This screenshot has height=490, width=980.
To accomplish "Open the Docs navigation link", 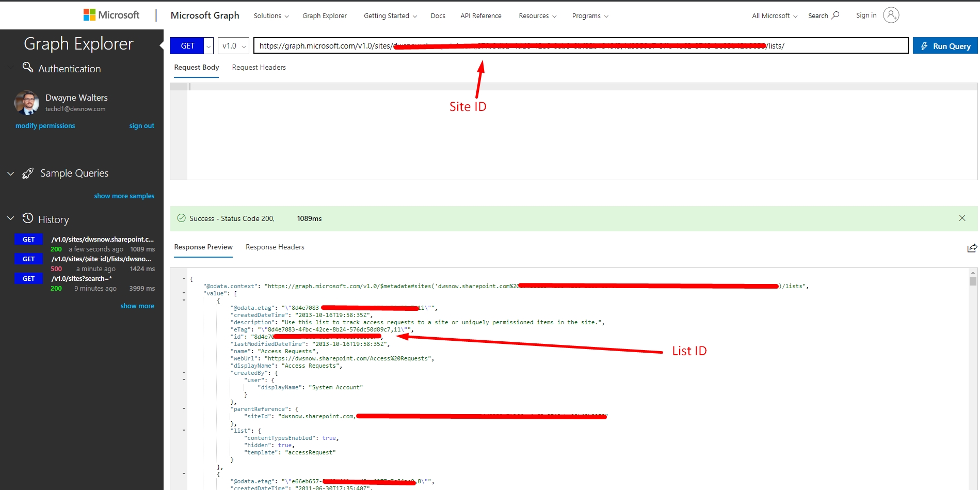I will click(x=438, y=16).
